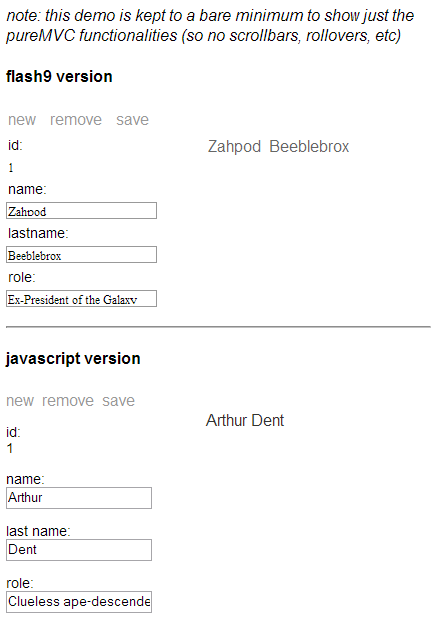This screenshot has width=434, height=618.
Task: Focus the flash9 name field containing Zahpod
Action: coord(81,210)
